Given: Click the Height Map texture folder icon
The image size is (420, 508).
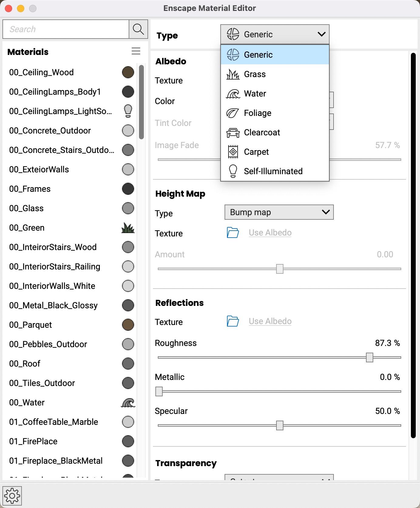Looking at the screenshot, I should coord(233,233).
